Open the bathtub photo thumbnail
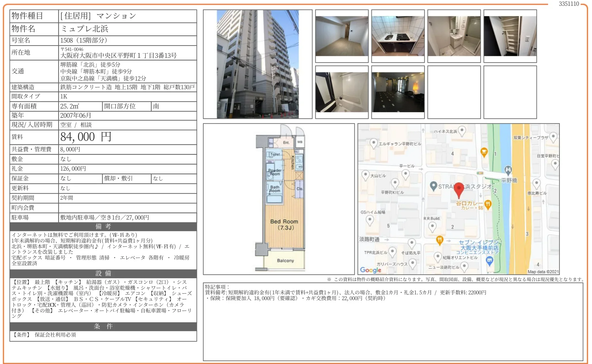The width and height of the screenshot is (592, 364). point(342,92)
